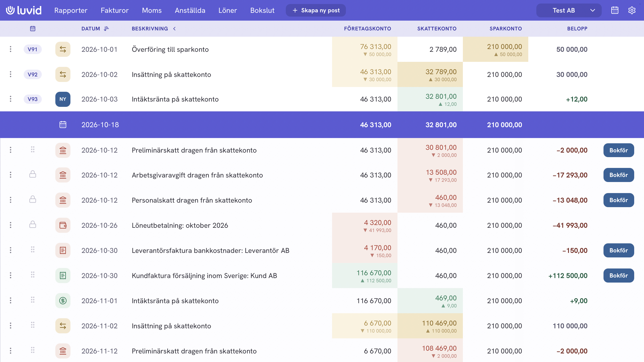Screen dimensions: 644x362
Task: Click Bokför for Leverantörsfaktura bankkostnader row
Action: pyautogui.click(x=619, y=250)
